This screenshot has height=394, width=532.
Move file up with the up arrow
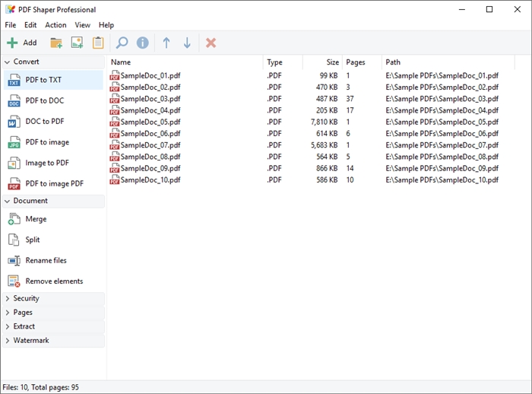(166, 43)
